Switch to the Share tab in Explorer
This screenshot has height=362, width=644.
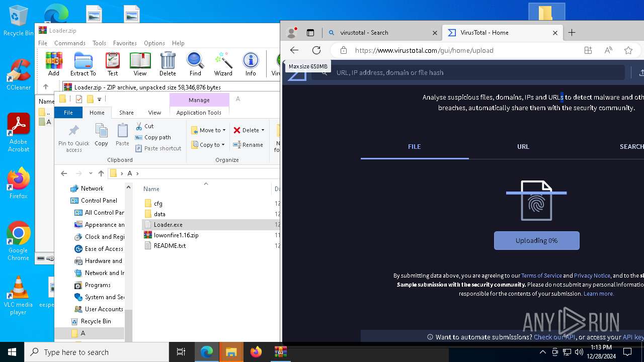tap(126, 113)
